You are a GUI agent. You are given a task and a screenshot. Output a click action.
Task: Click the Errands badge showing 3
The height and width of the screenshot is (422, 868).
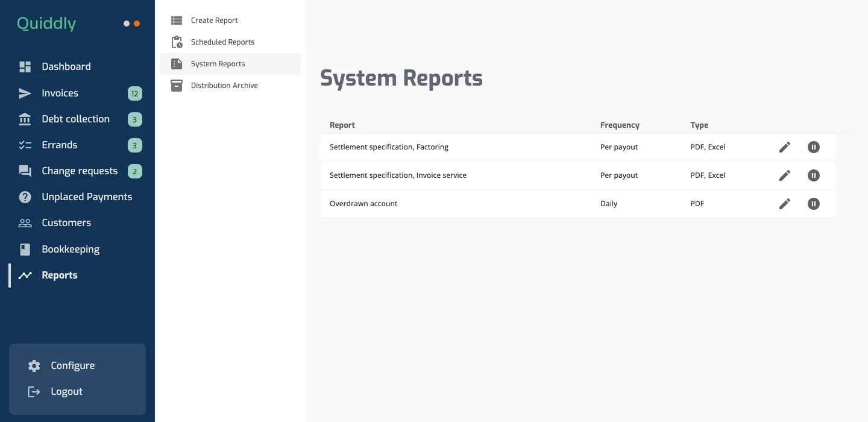pos(135,145)
